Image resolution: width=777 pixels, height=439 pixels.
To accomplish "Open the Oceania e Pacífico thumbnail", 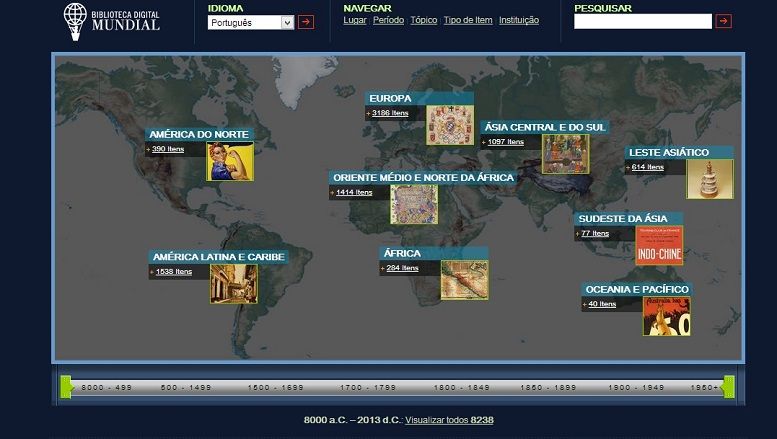I will tap(667, 316).
